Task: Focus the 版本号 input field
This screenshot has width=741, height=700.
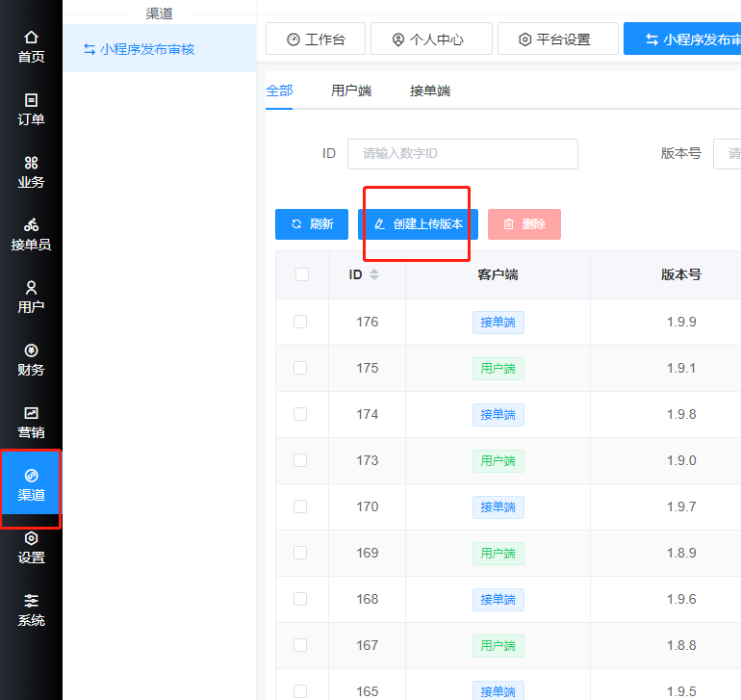Action: click(728, 154)
